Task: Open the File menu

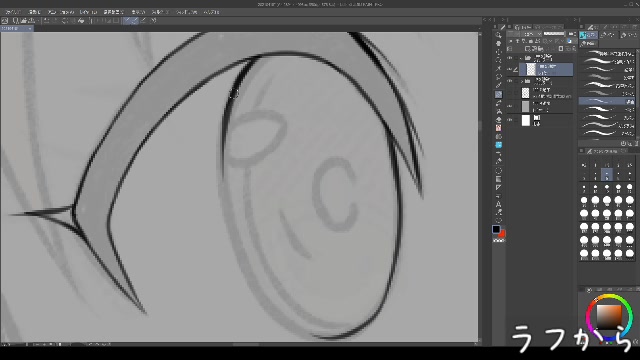Action: (x=13, y=12)
